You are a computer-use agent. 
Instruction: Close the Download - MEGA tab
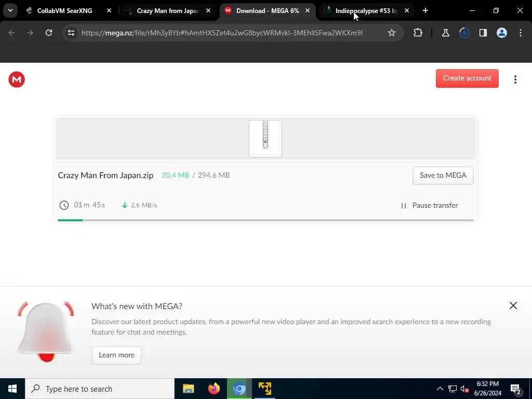coord(308,11)
